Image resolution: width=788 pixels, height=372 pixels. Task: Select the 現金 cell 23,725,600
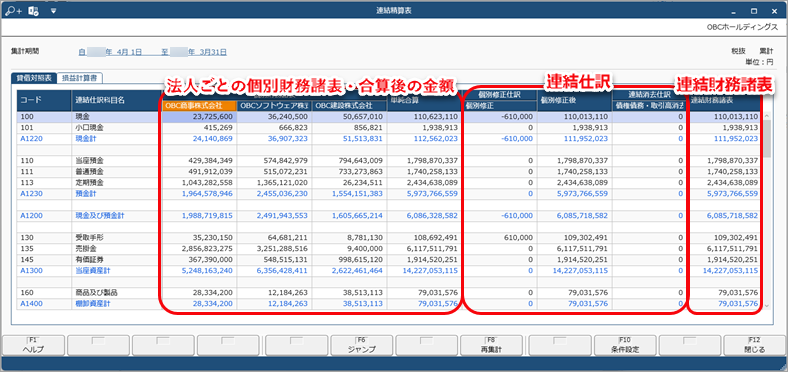click(x=200, y=116)
